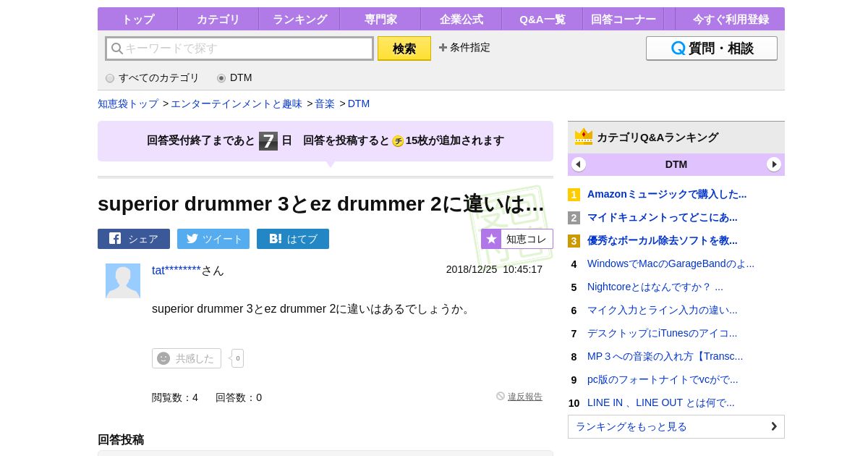Click the Twitter tweet button

(x=213, y=239)
